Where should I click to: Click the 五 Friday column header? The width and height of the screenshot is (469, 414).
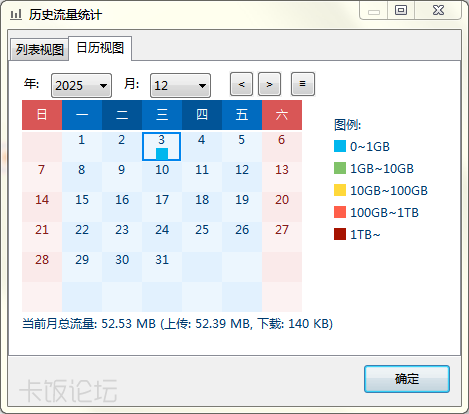tap(242, 115)
